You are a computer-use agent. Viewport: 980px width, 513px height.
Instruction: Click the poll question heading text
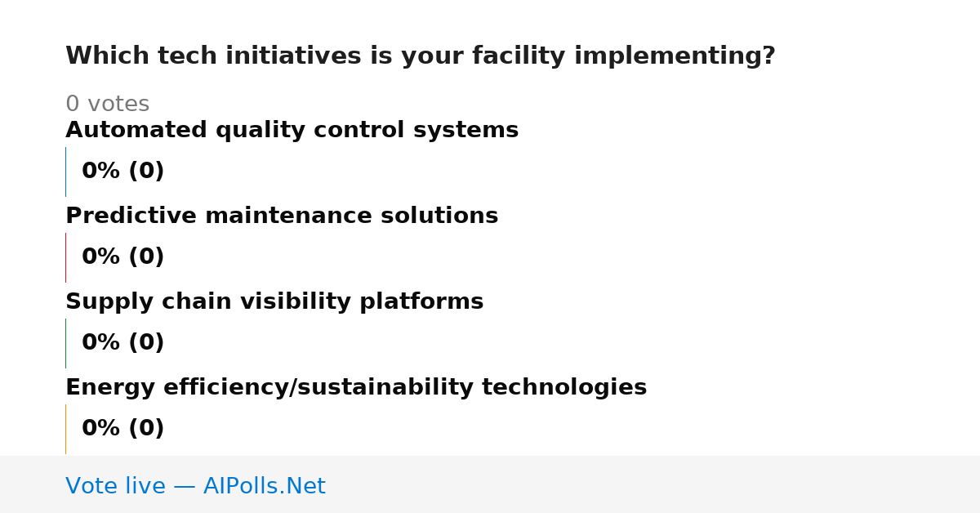[421, 56]
